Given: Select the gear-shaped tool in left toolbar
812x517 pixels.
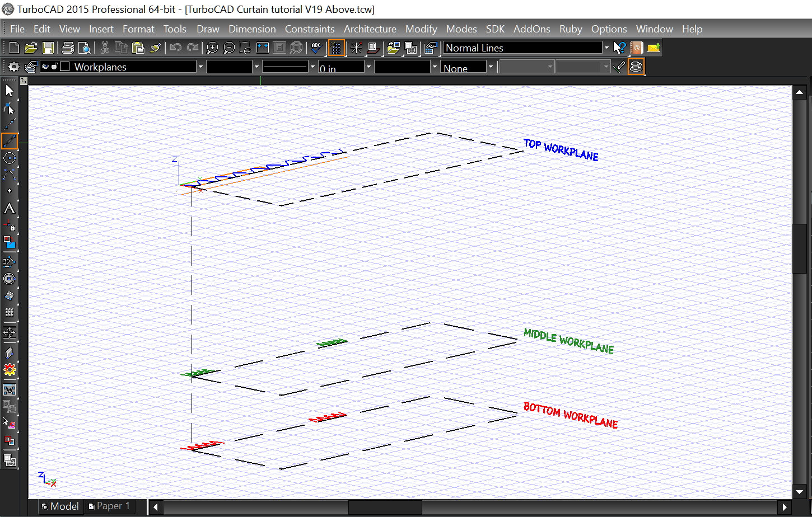Looking at the screenshot, I should pos(10,370).
